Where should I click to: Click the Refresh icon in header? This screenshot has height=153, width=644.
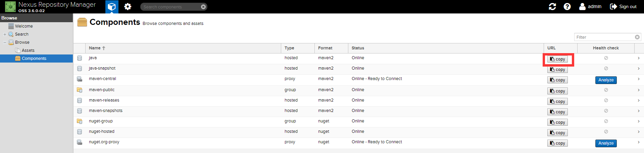552,6
